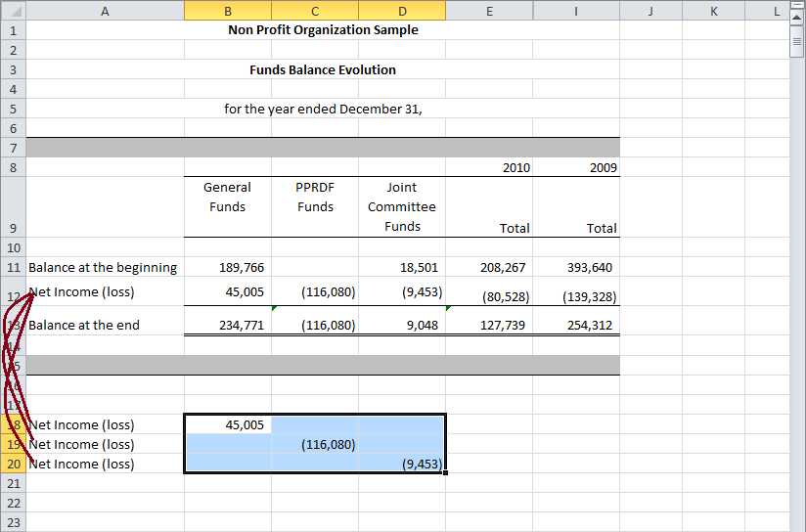Viewport: 806px width, 532px height.
Task: Select column B header
Action: 228,11
